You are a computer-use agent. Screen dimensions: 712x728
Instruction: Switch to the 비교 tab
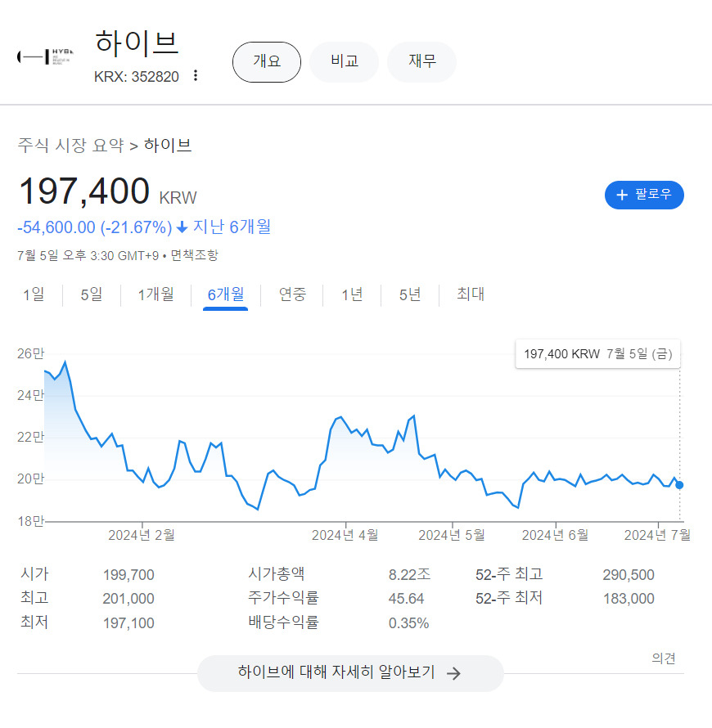(345, 61)
